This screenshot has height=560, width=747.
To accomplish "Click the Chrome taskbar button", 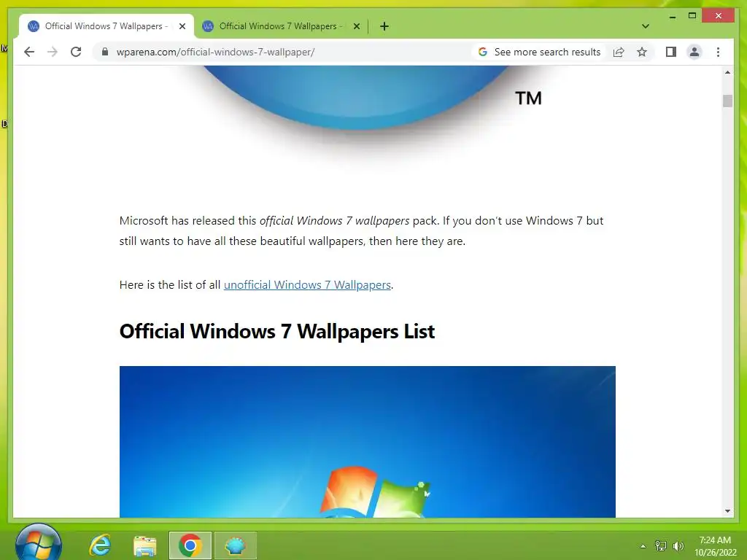I will click(190, 545).
